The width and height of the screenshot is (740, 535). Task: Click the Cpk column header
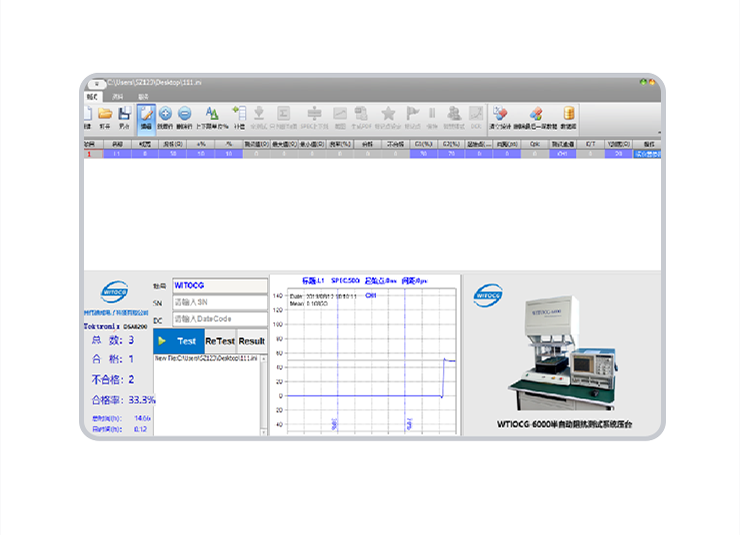coord(535,144)
